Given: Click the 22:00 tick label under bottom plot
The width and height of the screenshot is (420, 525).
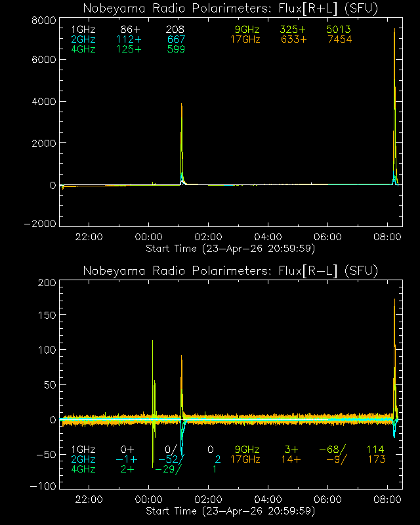Looking at the screenshot, I should tap(89, 500).
